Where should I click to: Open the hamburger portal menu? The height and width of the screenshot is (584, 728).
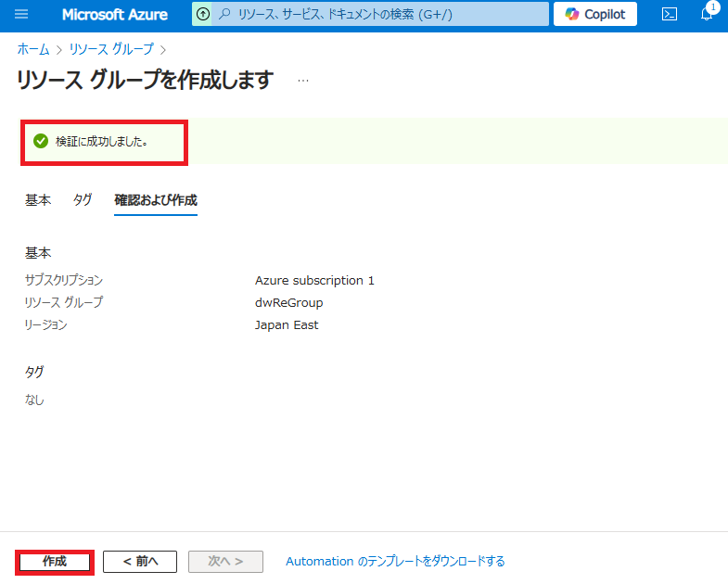click(21, 15)
